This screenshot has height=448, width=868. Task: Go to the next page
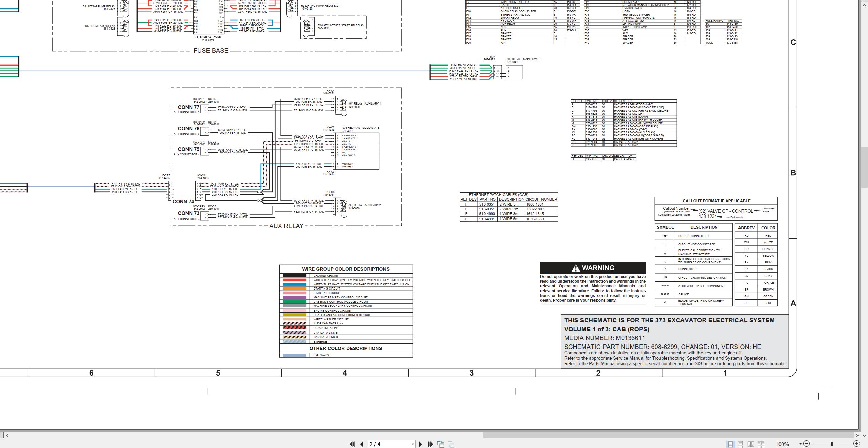(421, 444)
